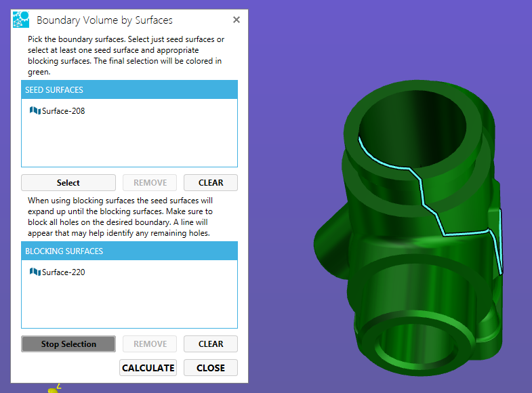Screen dimensions: 532x393
Task: Clear the seed surfaces list
Action: pyautogui.click(x=211, y=182)
